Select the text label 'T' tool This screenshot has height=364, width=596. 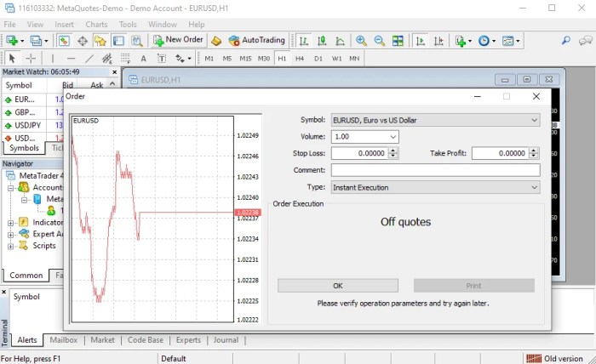pos(162,59)
